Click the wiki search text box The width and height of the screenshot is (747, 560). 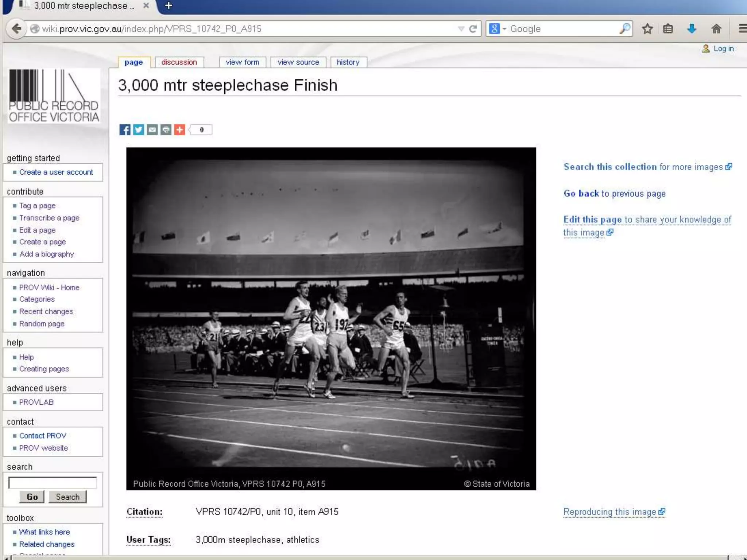[x=53, y=483]
